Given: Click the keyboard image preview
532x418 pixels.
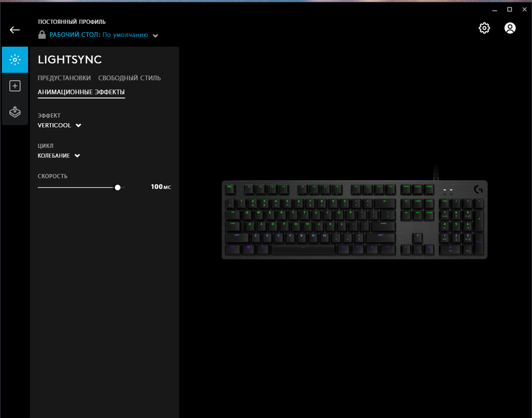Looking at the screenshot, I should pyautogui.click(x=354, y=219).
